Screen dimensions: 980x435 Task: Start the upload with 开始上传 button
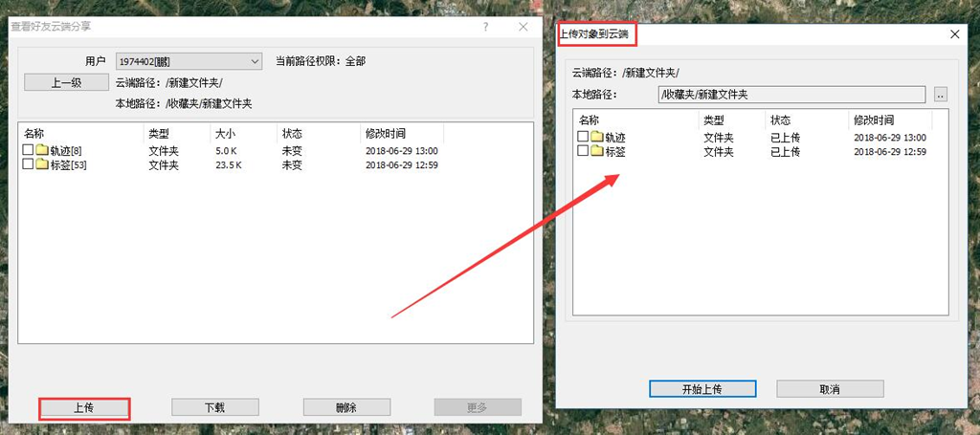pos(702,389)
